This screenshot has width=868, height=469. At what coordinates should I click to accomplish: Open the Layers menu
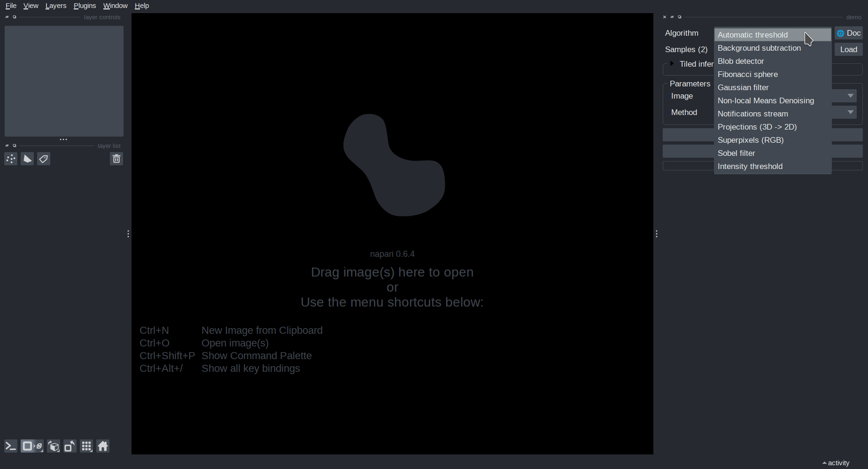55,6
